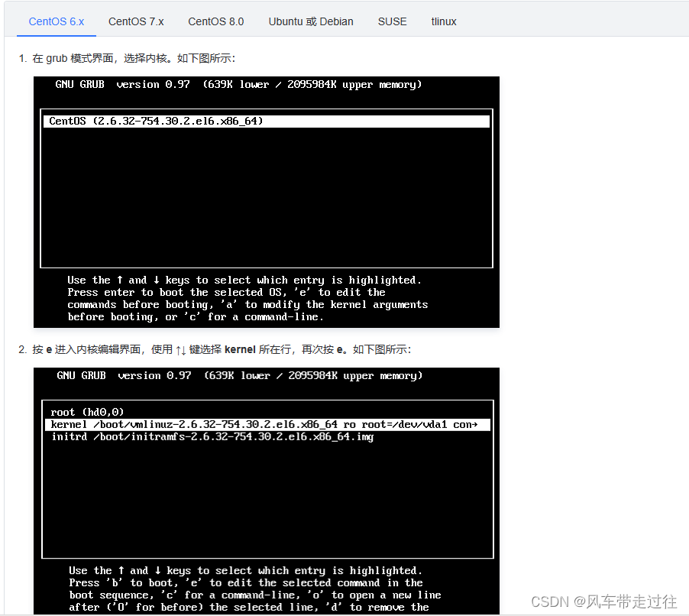Screen dimensions: 689x616
Task: Open the SUSE tab
Action: [x=392, y=21]
